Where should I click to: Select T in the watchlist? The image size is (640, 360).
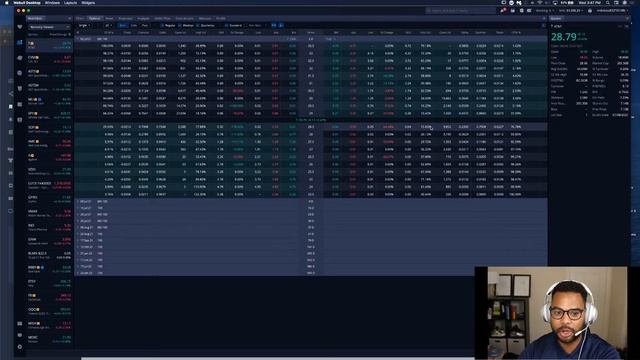49,45
